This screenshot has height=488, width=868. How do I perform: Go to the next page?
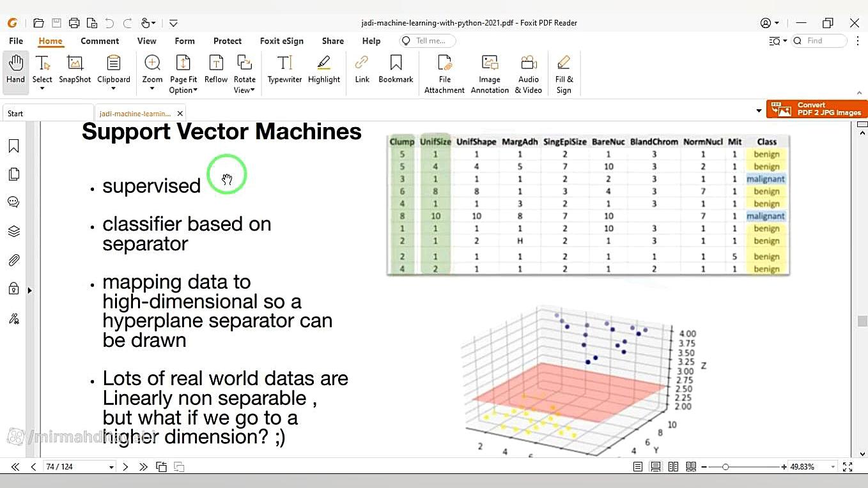[x=125, y=467]
